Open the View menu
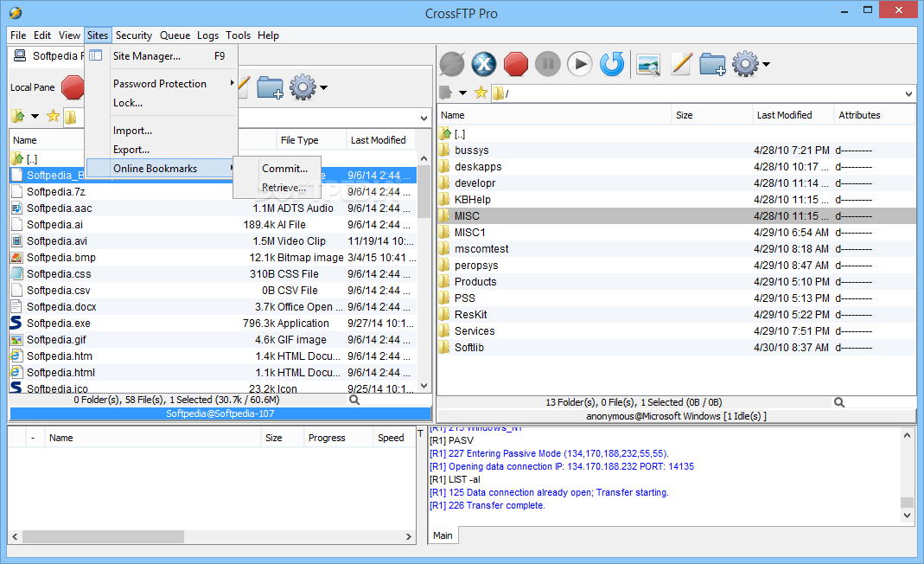 [69, 35]
